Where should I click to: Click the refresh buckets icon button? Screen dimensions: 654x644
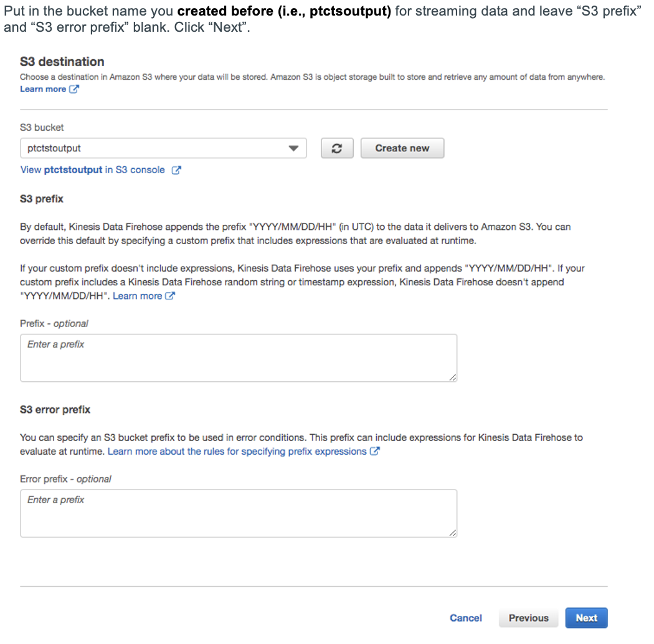[x=337, y=148]
